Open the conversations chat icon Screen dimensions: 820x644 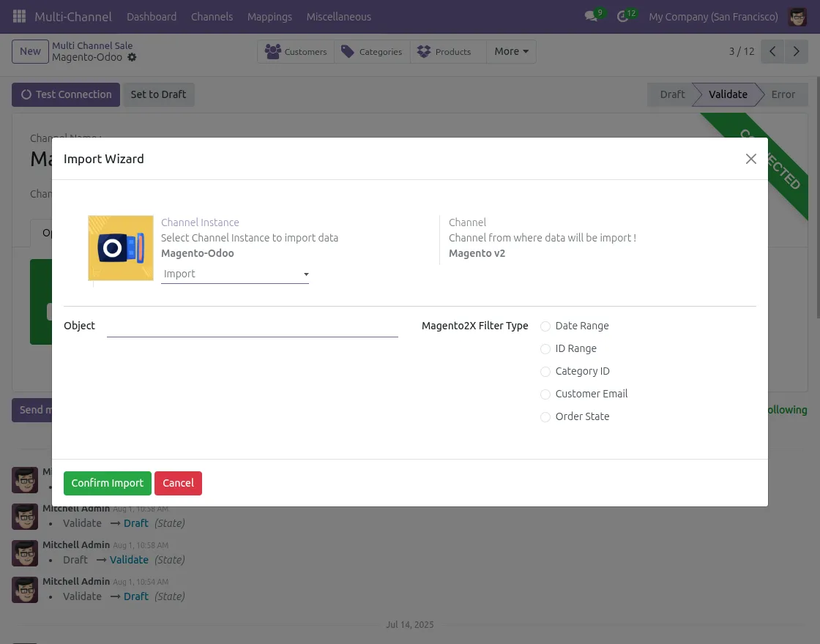click(591, 16)
